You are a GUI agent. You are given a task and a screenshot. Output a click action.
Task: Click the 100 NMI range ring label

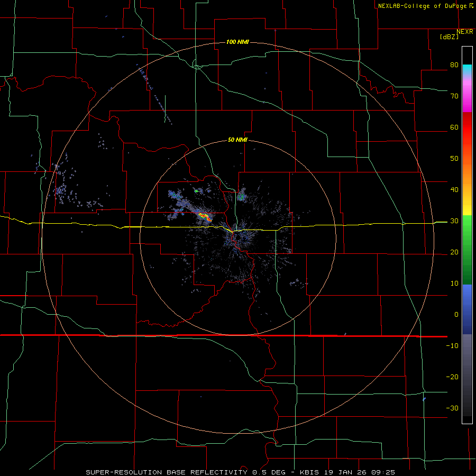tap(237, 42)
